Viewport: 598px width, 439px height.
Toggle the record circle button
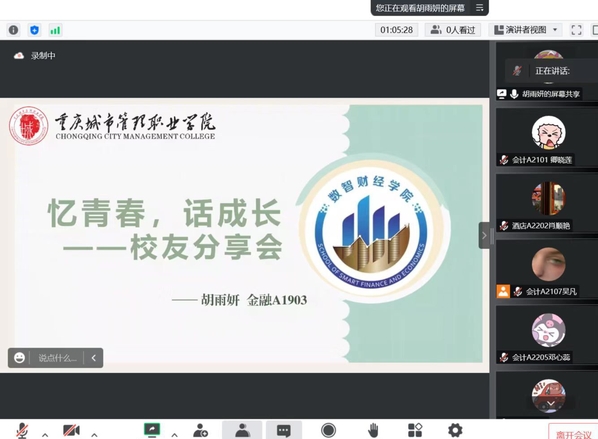point(328,430)
